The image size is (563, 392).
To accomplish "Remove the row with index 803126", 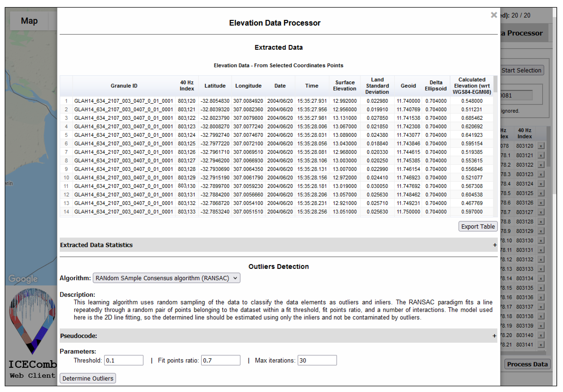I will 541,203.
